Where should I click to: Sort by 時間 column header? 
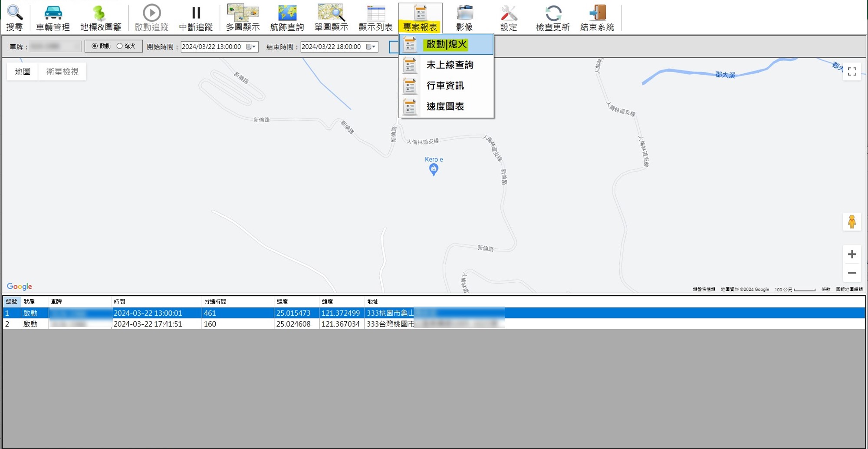click(157, 301)
